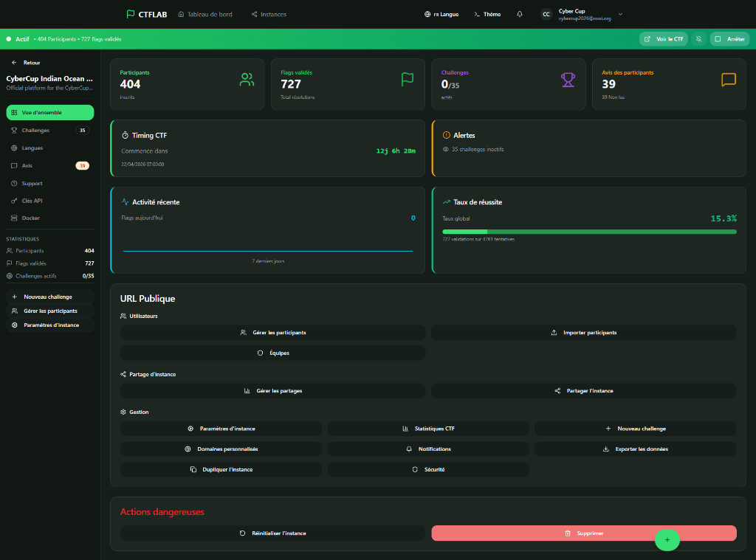The image size is (756, 560).
Task: Click the alert icon beside Alertes
Action: coord(447,135)
